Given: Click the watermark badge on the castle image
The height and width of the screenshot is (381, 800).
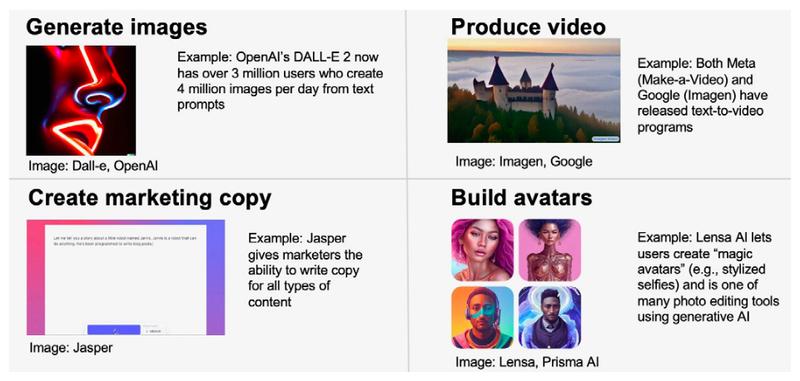Looking at the screenshot, I should coord(605,138).
